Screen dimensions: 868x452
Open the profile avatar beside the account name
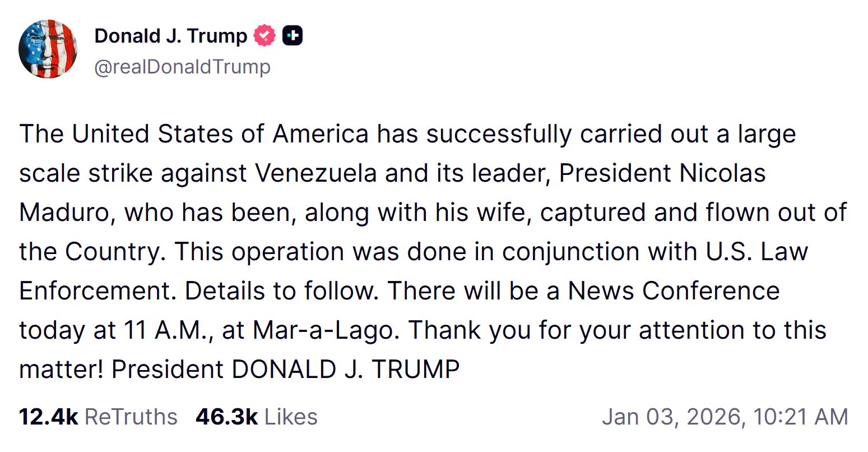[48, 49]
